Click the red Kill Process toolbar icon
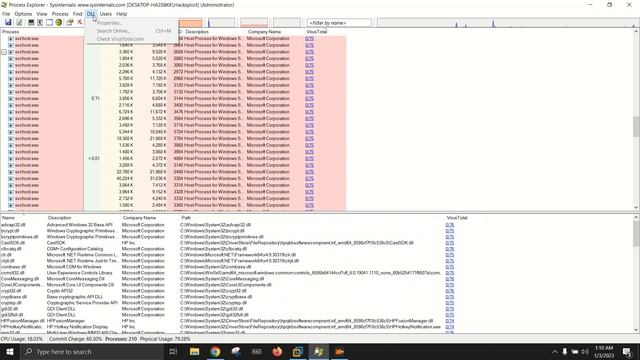The image size is (640, 360). (80, 22)
